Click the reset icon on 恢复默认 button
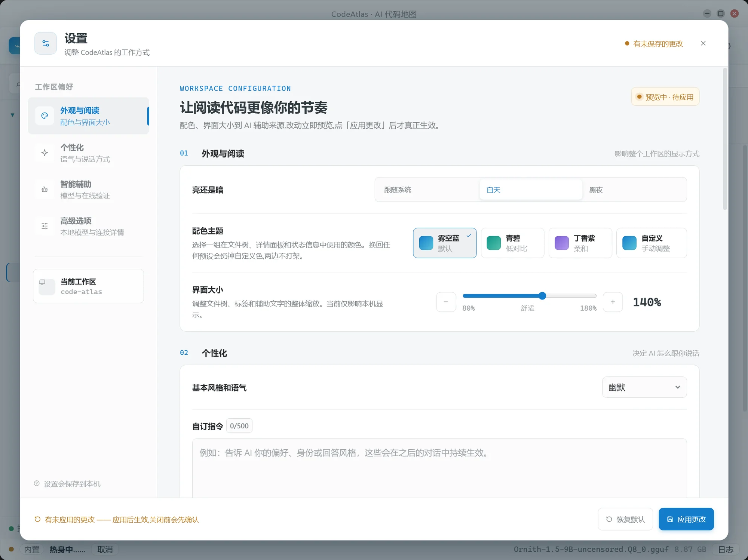 [x=609, y=519]
